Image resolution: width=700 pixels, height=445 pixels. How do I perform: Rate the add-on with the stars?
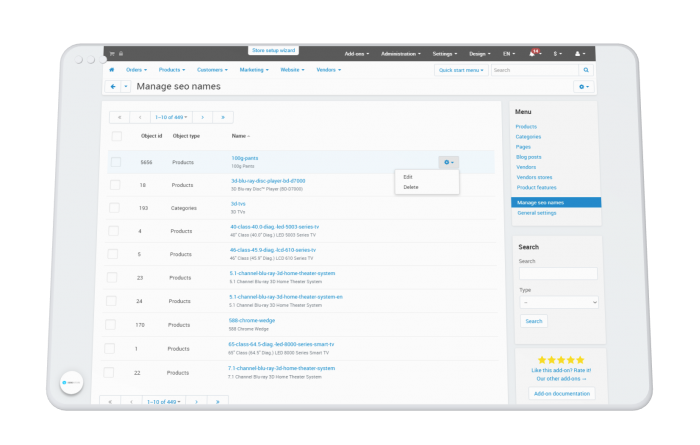[x=561, y=360]
